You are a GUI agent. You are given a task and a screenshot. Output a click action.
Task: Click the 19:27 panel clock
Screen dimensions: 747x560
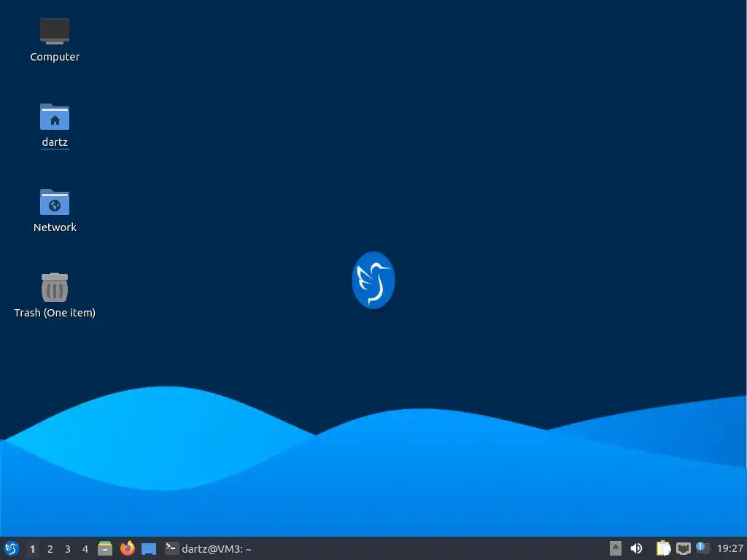point(729,548)
